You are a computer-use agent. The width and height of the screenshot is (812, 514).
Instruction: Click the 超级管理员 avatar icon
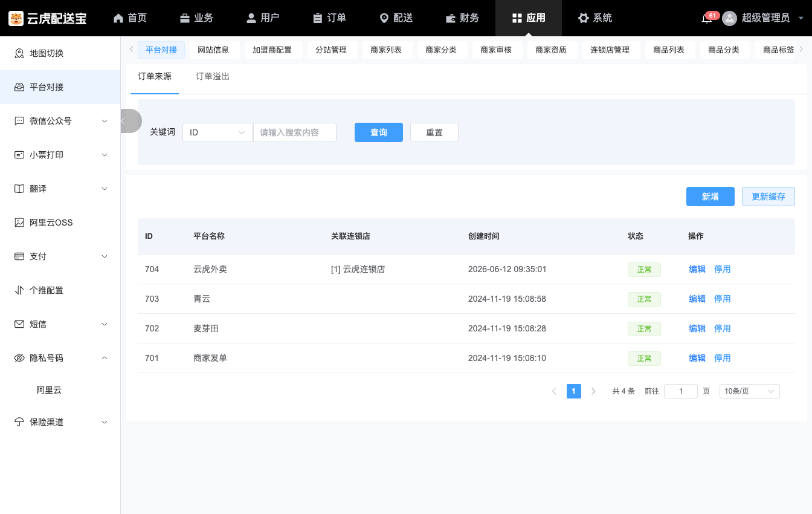click(730, 18)
